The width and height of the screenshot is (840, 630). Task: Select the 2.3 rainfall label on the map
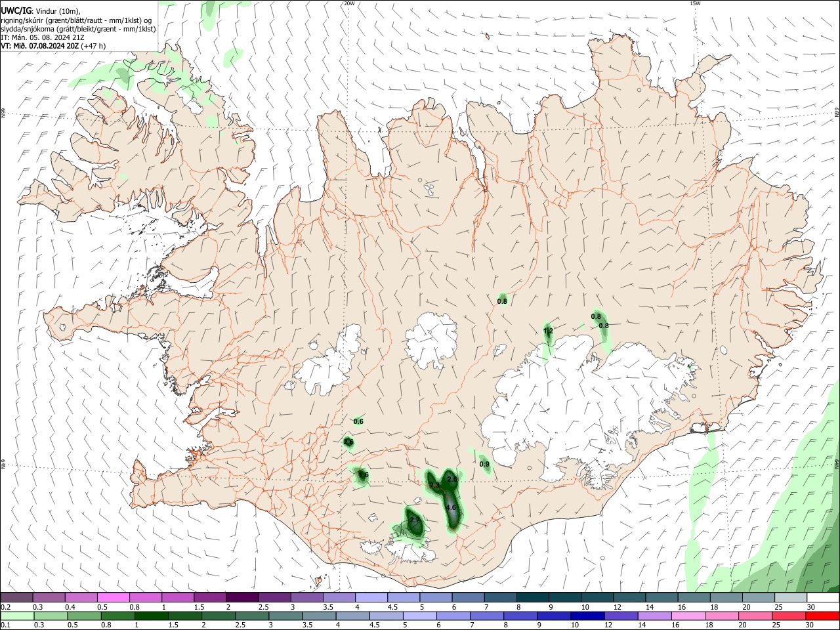[434, 485]
